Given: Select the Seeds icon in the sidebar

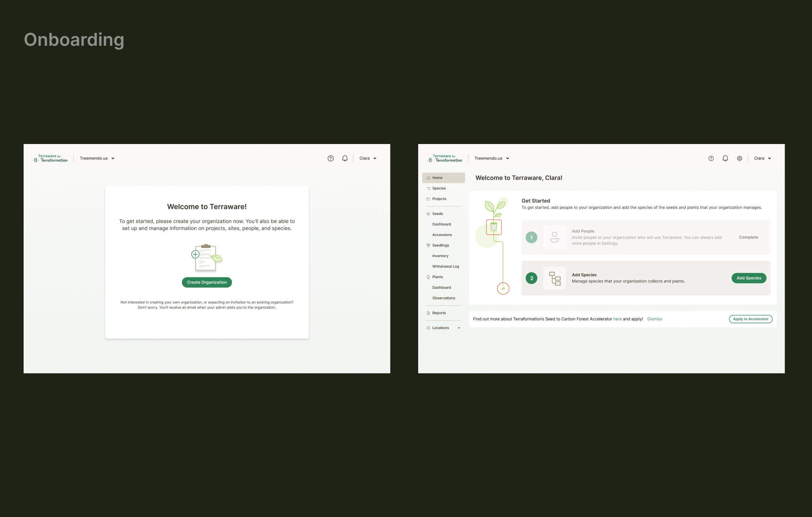Looking at the screenshot, I should tap(428, 213).
